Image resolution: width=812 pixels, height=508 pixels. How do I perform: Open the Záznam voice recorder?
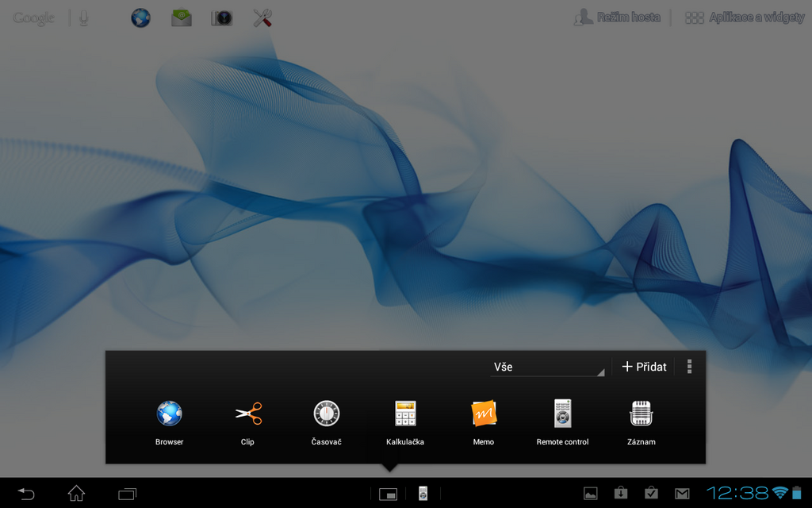(x=640, y=413)
